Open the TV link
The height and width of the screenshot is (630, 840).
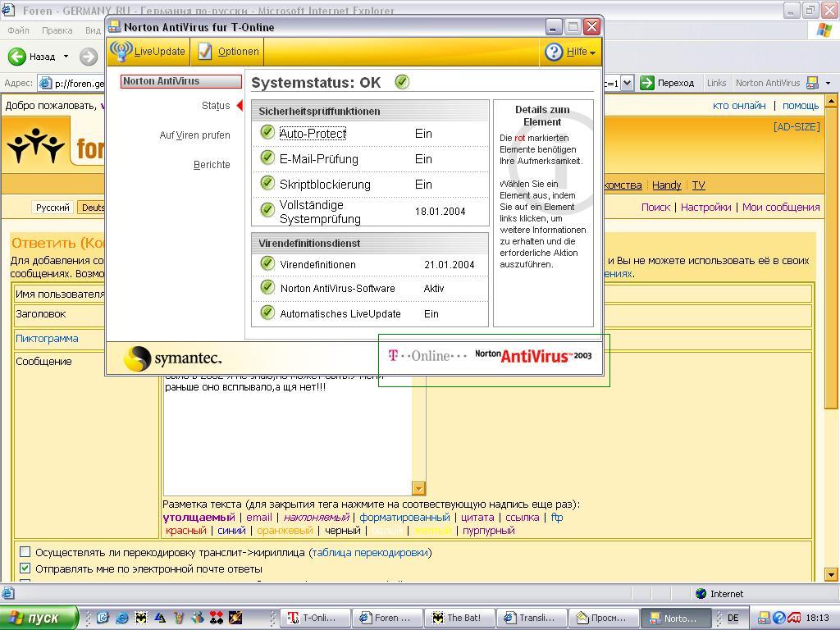click(x=698, y=185)
